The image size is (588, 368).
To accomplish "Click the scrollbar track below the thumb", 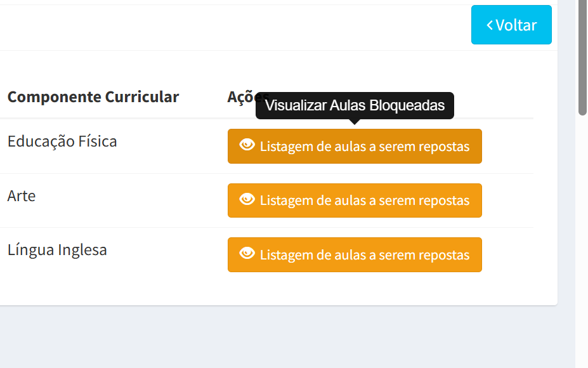I will (582, 240).
